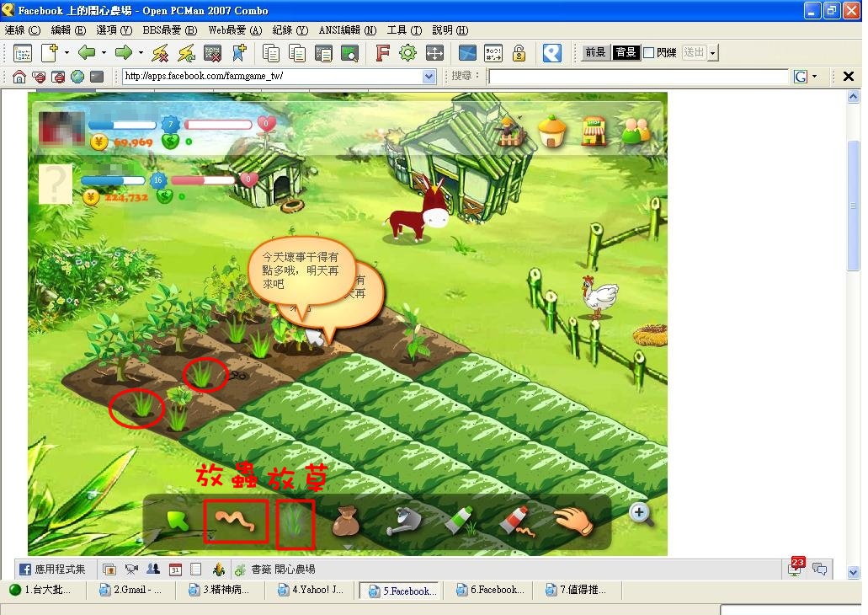
Task: Open the new page dropdown arrow
Action: (x=67, y=53)
